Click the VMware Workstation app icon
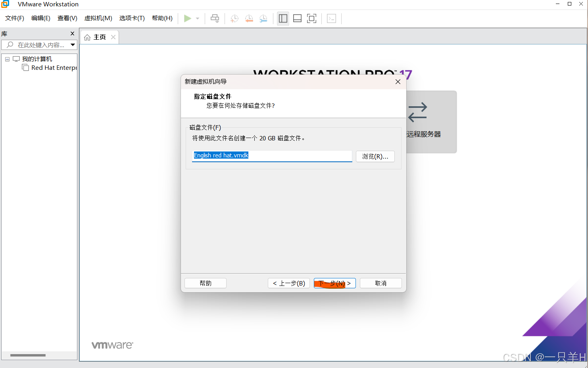Screen dimensions: 588x368 [x=5, y=4]
